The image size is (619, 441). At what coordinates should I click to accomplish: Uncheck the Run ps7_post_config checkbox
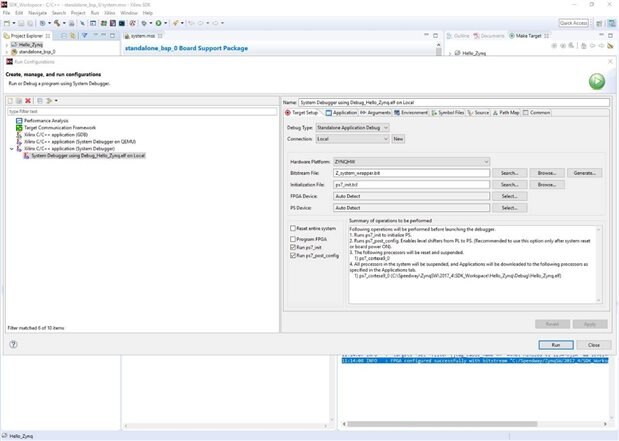292,255
